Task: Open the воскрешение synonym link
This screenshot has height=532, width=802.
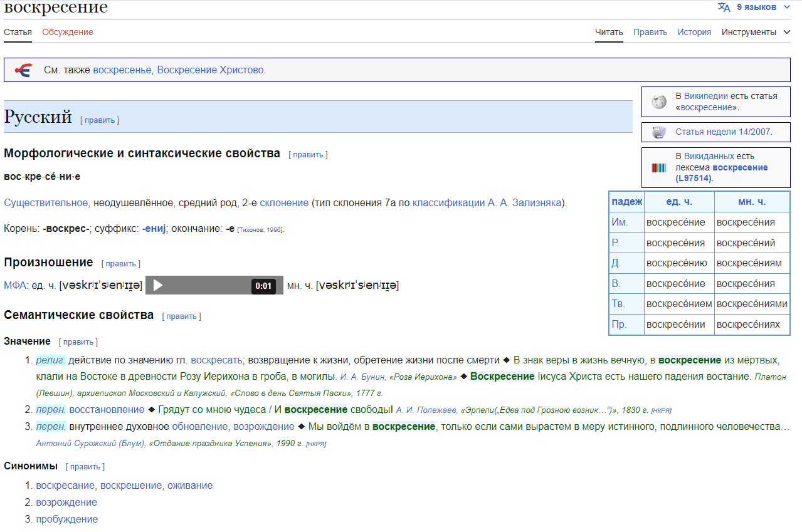Action: point(132,486)
